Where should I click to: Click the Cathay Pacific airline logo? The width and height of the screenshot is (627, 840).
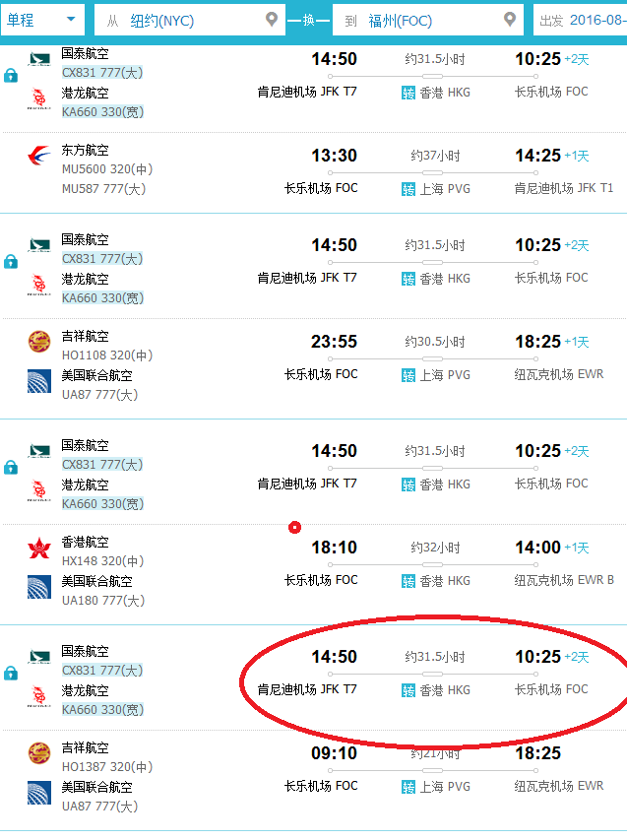click(39, 59)
